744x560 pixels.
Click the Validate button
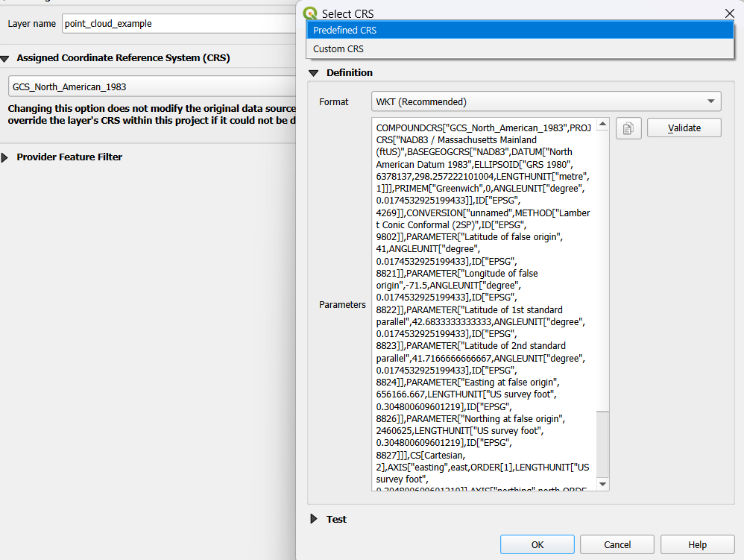pos(684,128)
